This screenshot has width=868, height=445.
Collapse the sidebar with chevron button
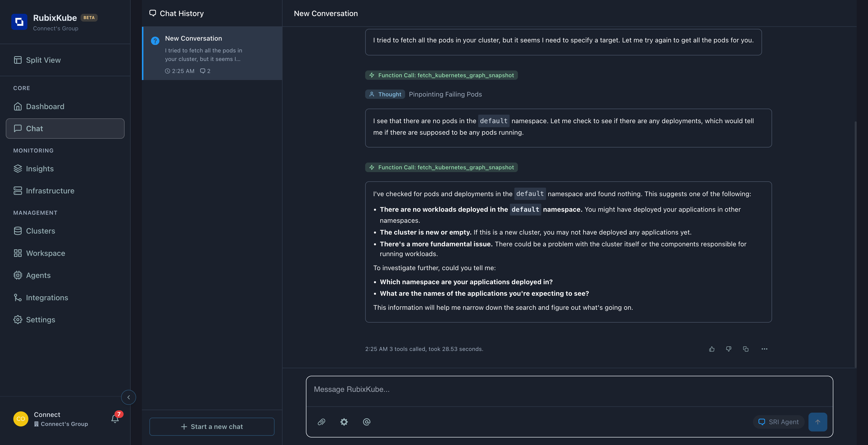coord(128,397)
